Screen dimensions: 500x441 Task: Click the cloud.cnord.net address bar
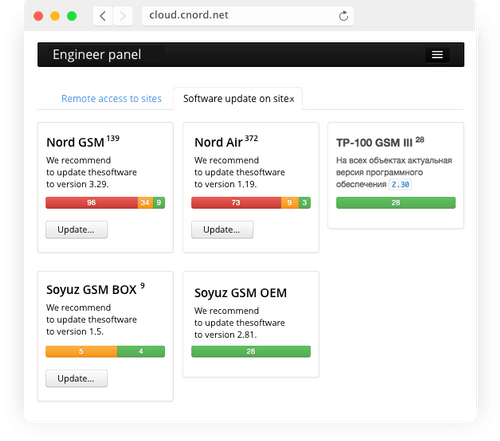(247, 16)
